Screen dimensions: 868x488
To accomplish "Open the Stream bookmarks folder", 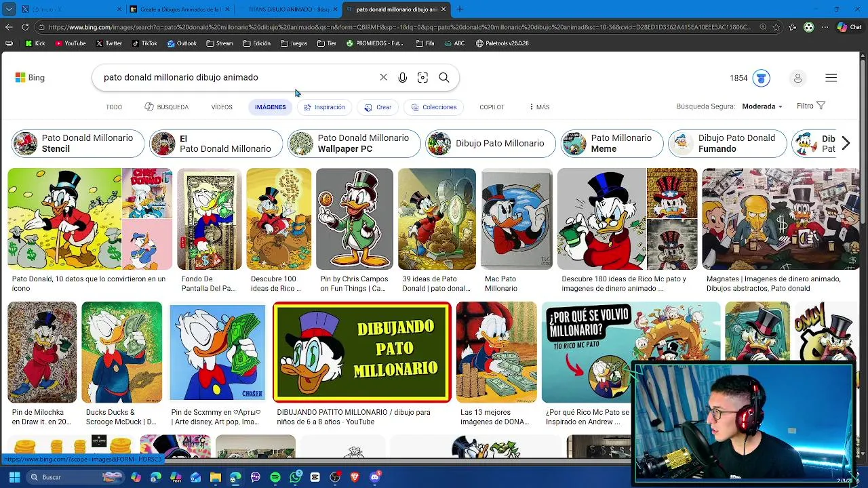I will (219, 43).
